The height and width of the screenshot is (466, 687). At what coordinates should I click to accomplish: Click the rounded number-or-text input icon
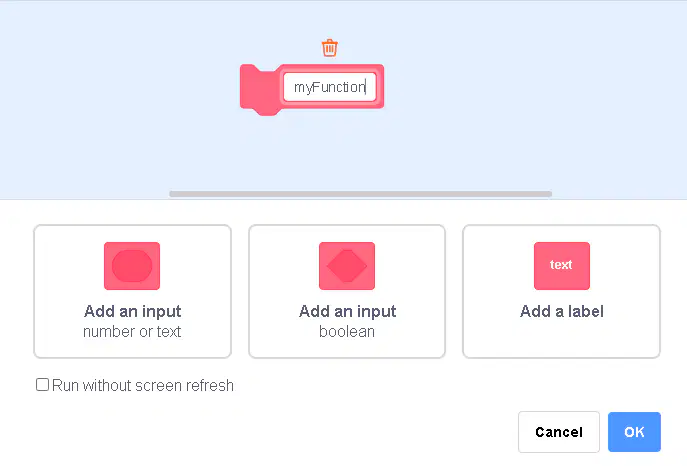[132, 266]
